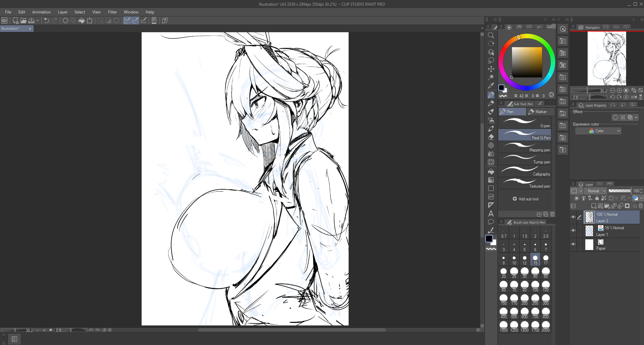Open the Animation menu
The height and width of the screenshot is (345, 644).
tap(41, 12)
